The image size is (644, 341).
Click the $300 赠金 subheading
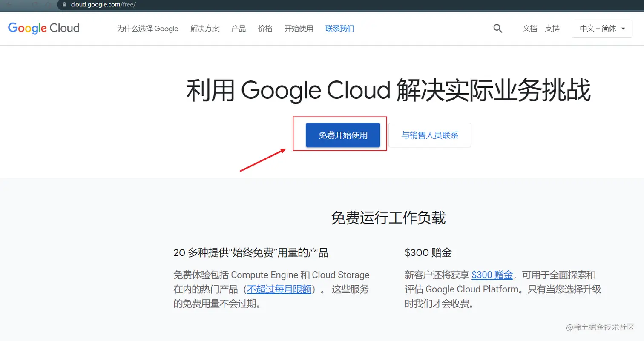click(428, 253)
